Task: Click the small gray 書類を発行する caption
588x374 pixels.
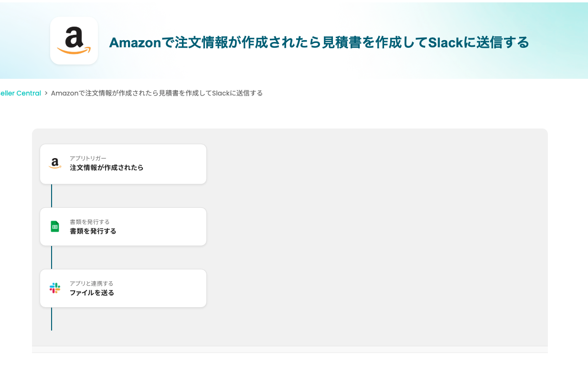Action: [x=90, y=222]
